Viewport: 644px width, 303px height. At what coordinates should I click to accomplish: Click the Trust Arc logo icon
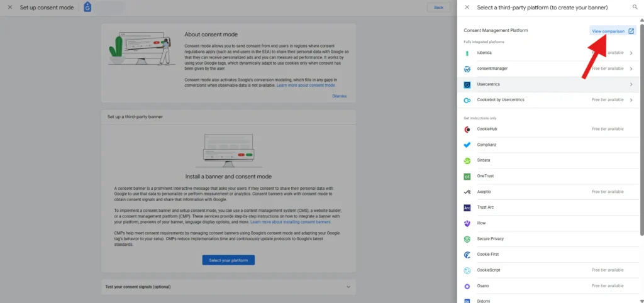point(467,207)
